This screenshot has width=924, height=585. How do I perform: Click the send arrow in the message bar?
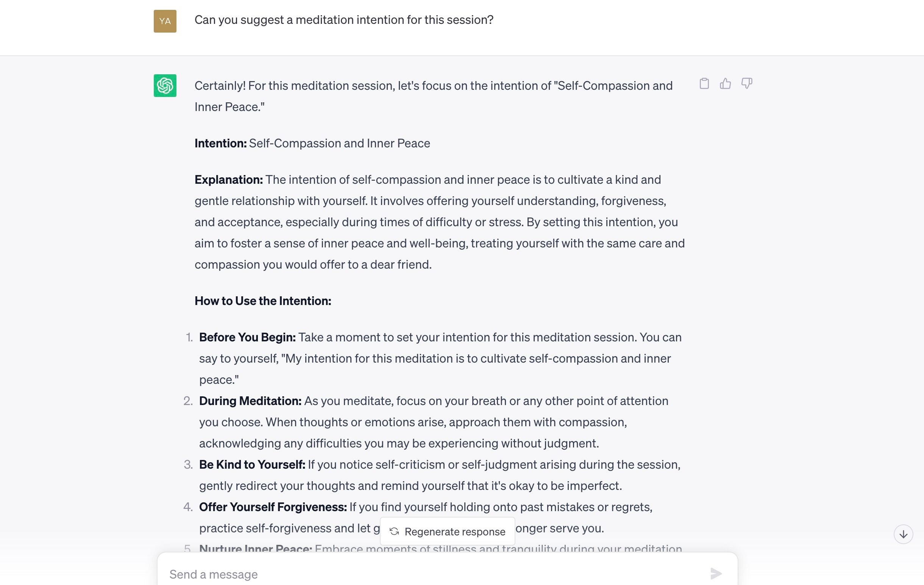click(716, 574)
